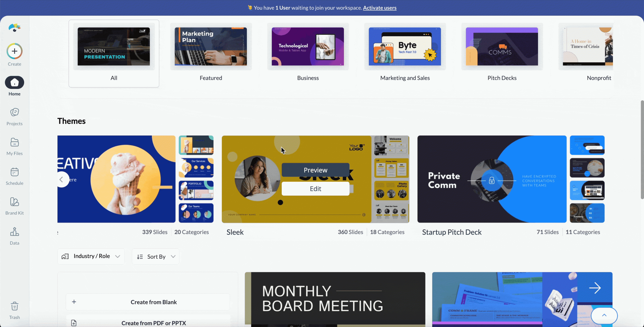Click the Activate users link

380,8
